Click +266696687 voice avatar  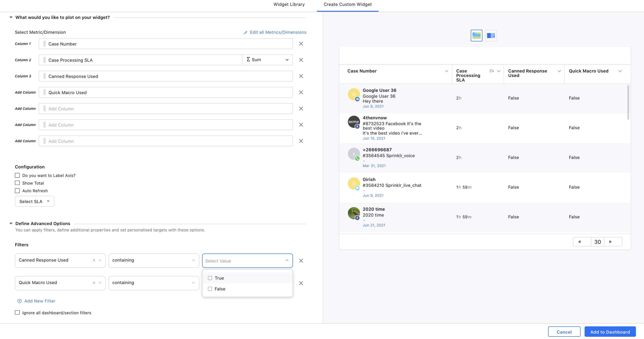coord(354,154)
